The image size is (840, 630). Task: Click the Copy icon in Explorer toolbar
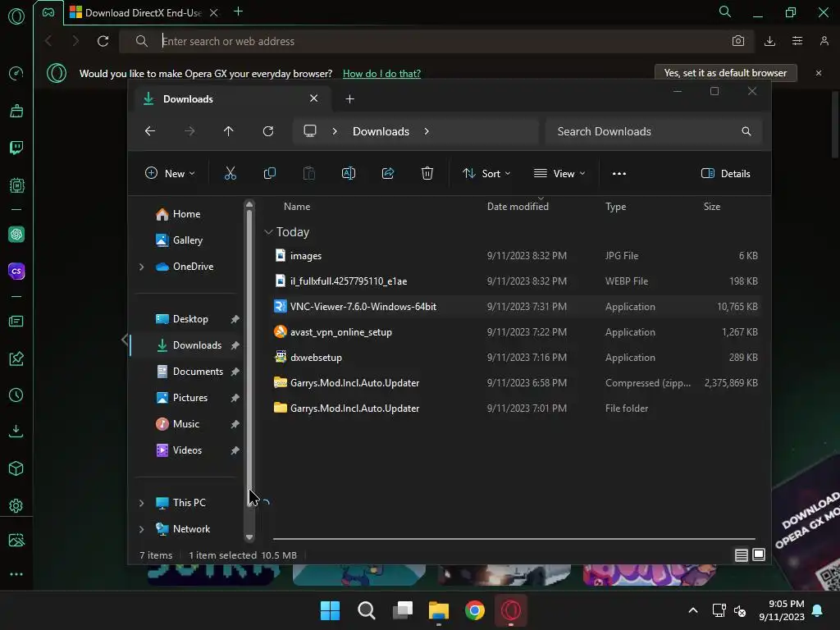click(x=270, y=173)
